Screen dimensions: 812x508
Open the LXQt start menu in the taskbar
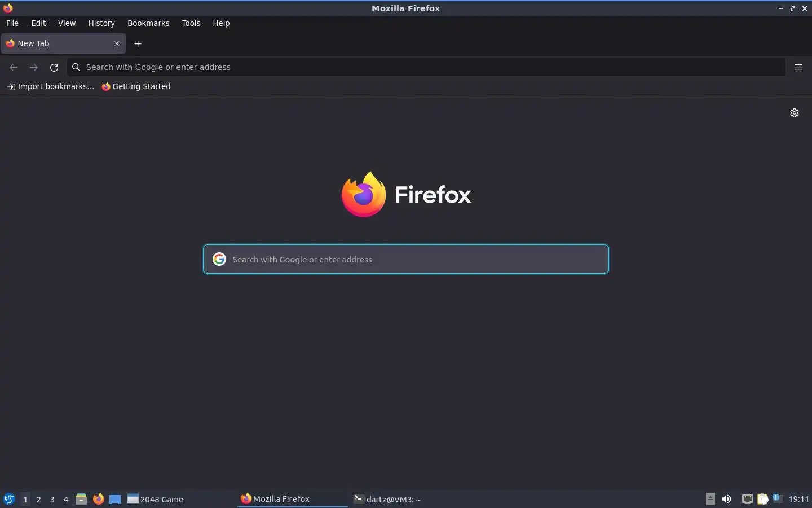point(9,499)
